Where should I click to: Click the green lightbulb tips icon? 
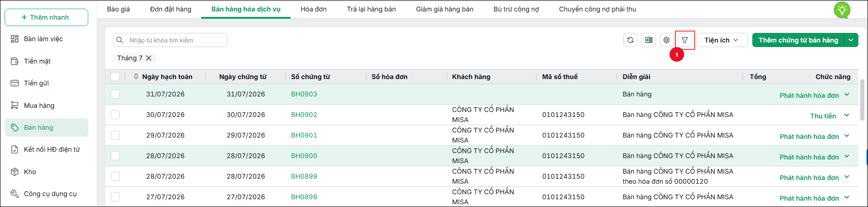842,10
